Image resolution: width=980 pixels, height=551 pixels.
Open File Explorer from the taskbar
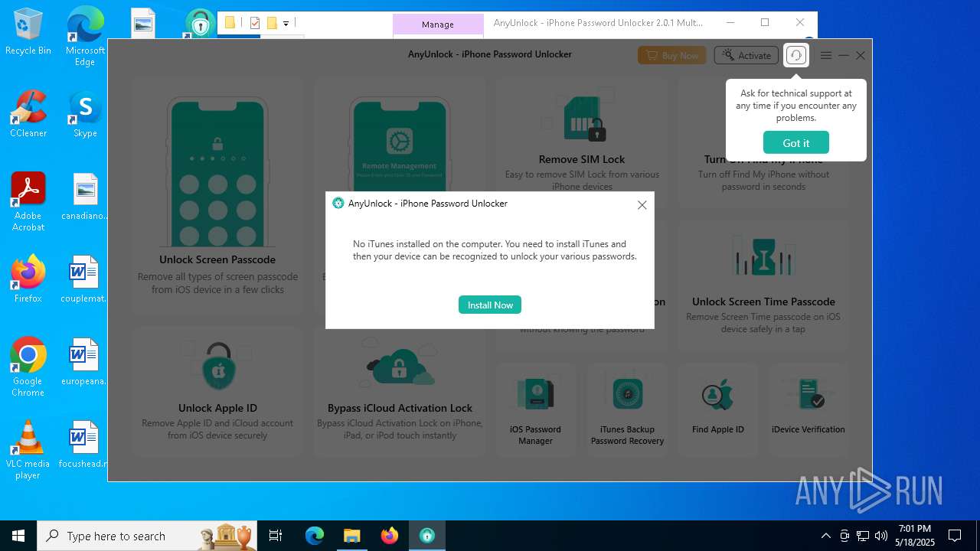click(x=351, y=536)
